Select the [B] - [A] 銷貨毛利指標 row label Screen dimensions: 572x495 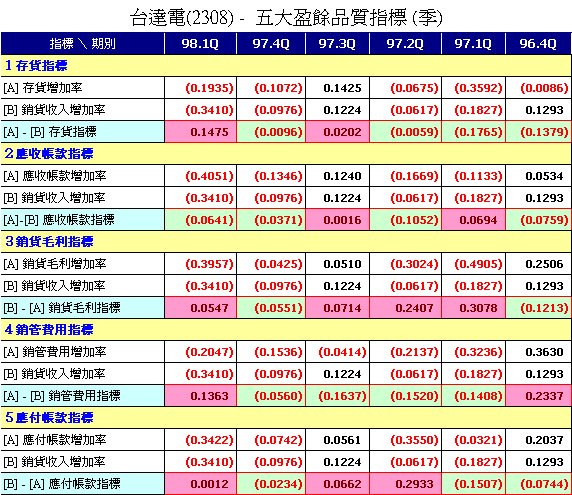[62, 308]
